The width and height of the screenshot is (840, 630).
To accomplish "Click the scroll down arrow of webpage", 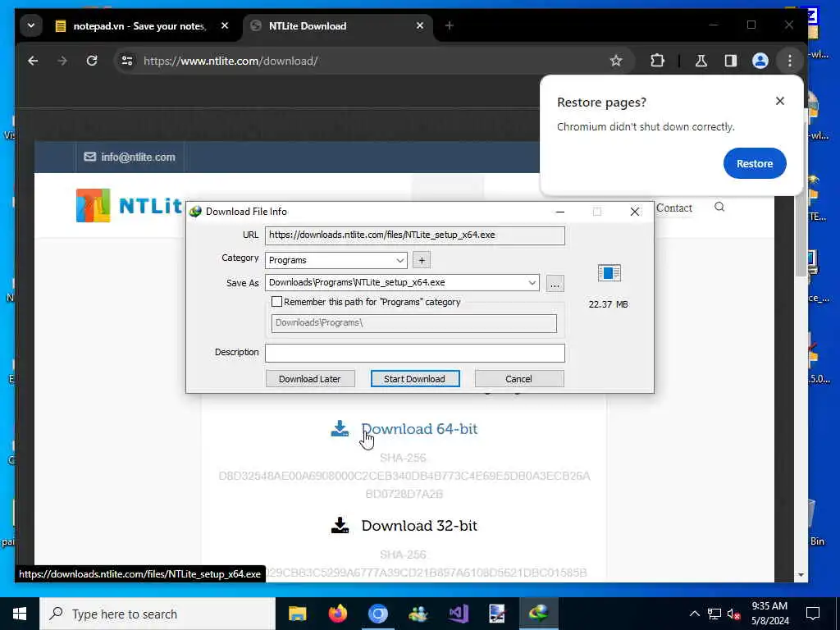I will [x=801, y=575].
